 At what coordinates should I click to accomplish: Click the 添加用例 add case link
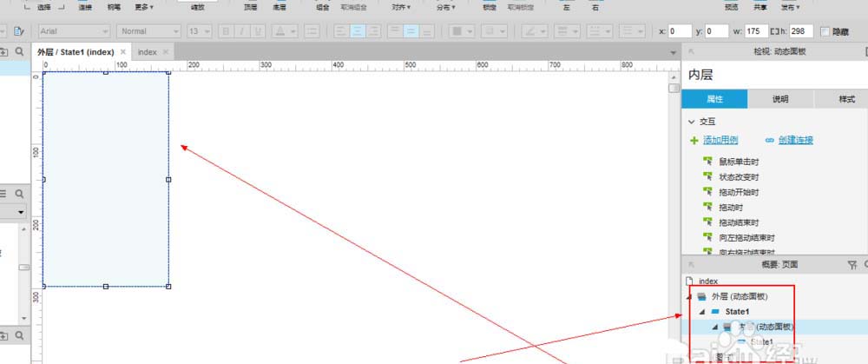pyautogui.click(x=720, y=140)
